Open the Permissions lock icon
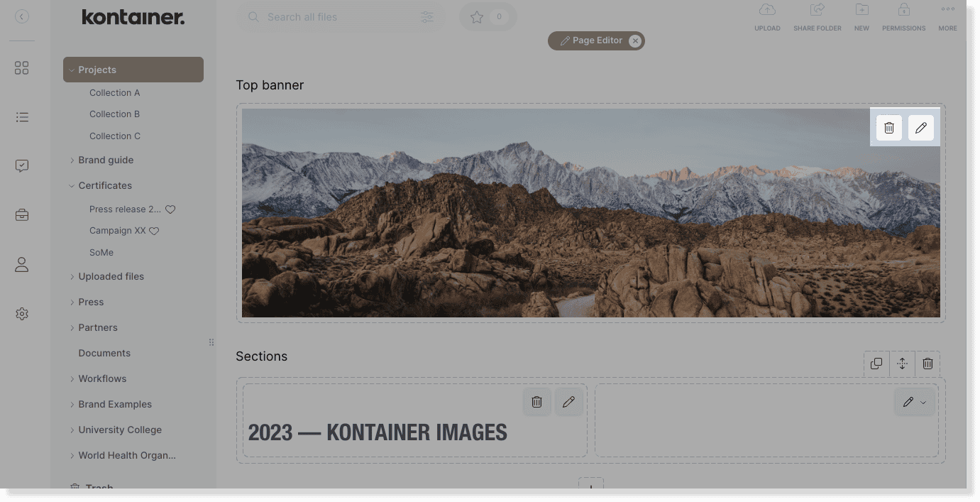Screen dimensions: 980x502 pyautogui.click(x=903, y=16)
